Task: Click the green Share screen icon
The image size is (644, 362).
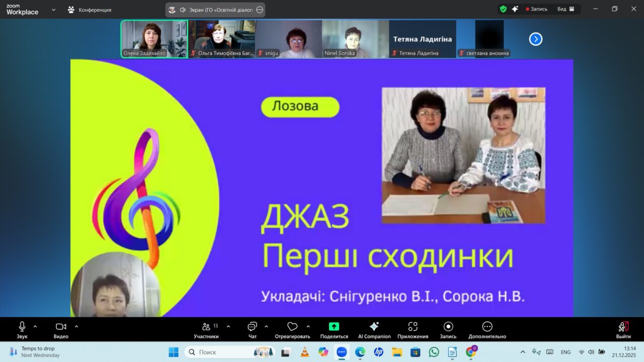Action: tap(334, 327)
